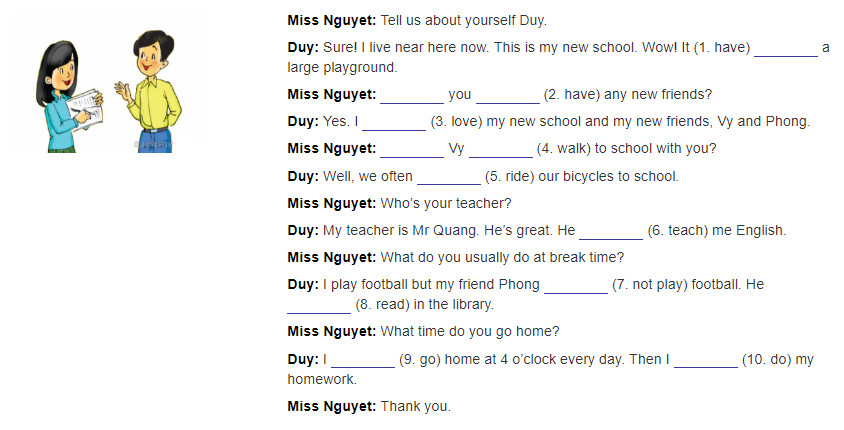
Task: Click the blank before (2. have)
Action: 508,95
